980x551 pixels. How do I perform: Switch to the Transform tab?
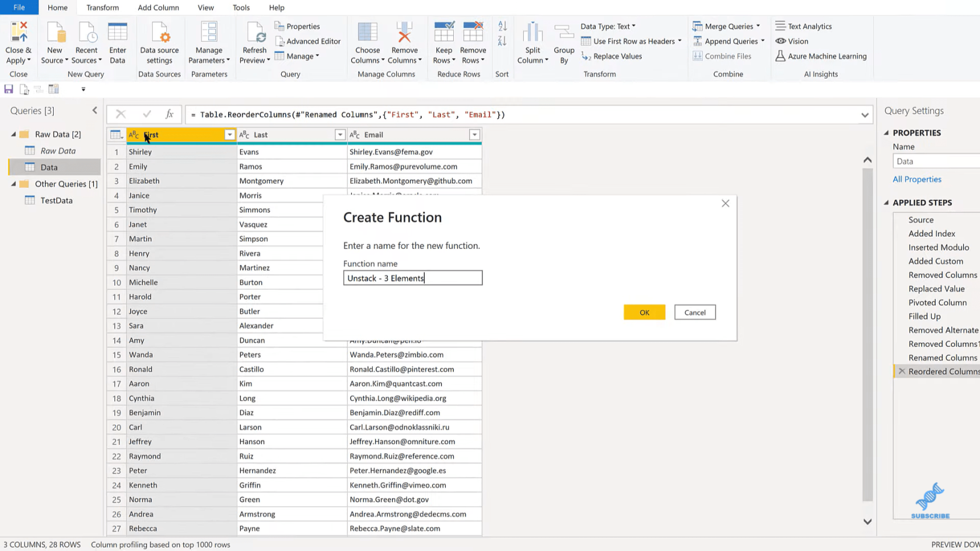pos(103,8)
